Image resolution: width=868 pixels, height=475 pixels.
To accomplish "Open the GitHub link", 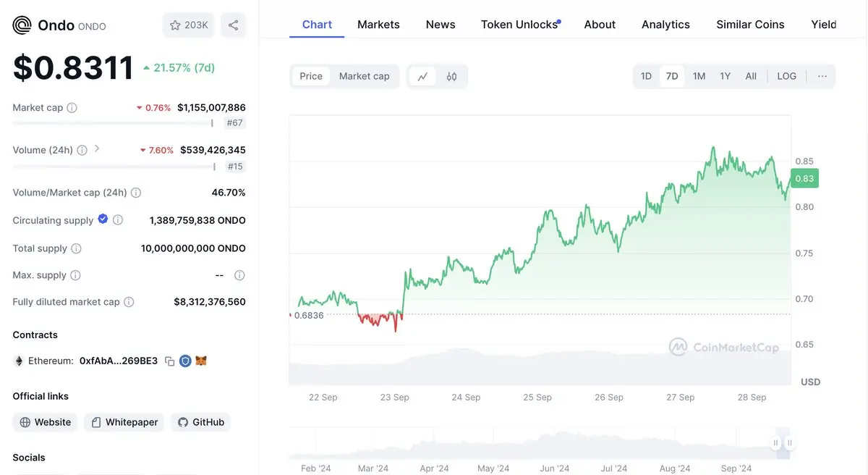I will [x=201, y=422].
